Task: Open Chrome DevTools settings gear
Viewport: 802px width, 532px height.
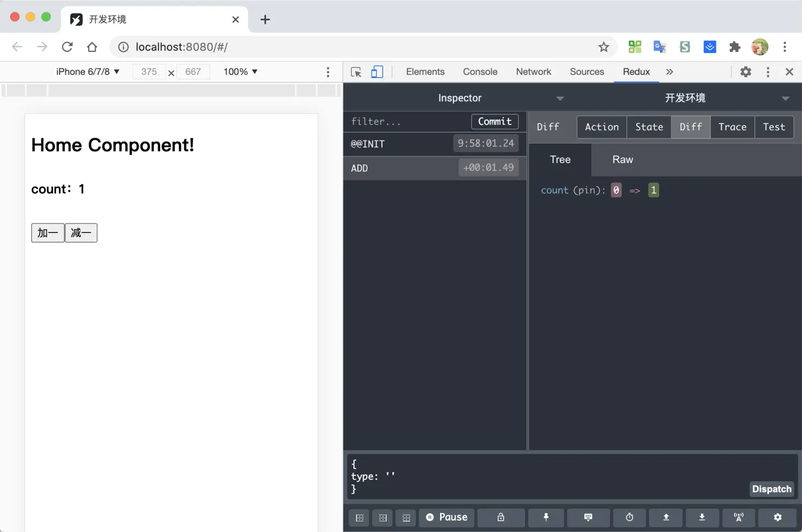Action: coord(745,72)
